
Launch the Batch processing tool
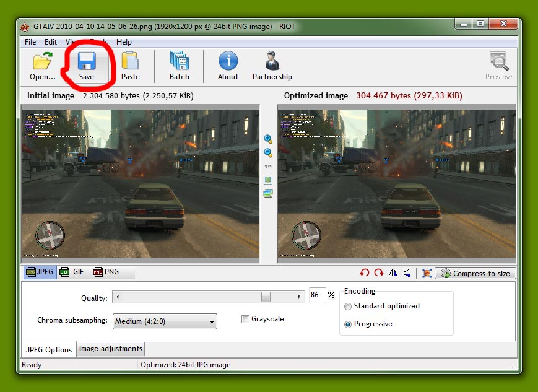179,66
